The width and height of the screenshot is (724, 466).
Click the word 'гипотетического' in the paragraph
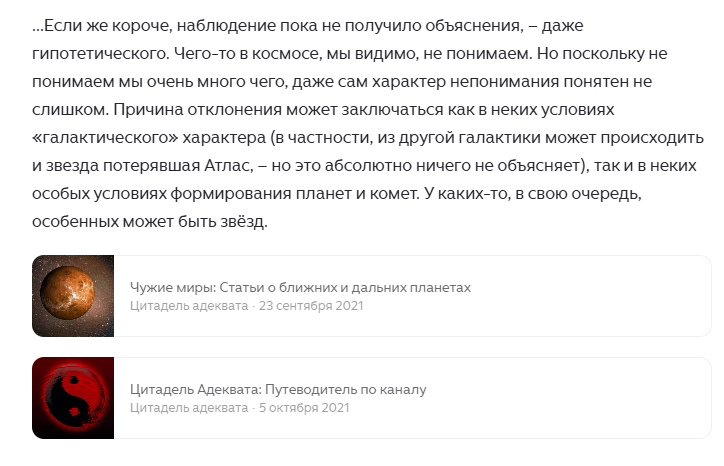pyautogui.click(x=101, y=54)
